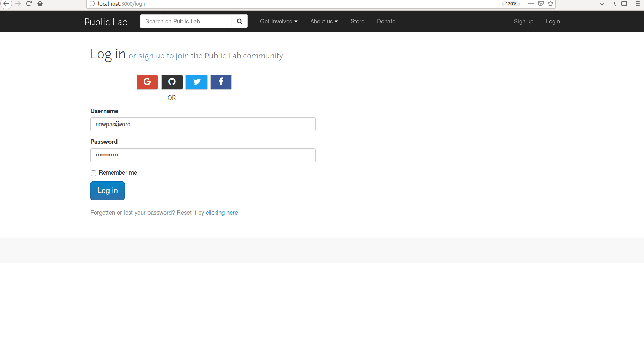Screen dimensions: 644x352
Task: Bookmark this page with the star icon
Action: coord(550,3)
